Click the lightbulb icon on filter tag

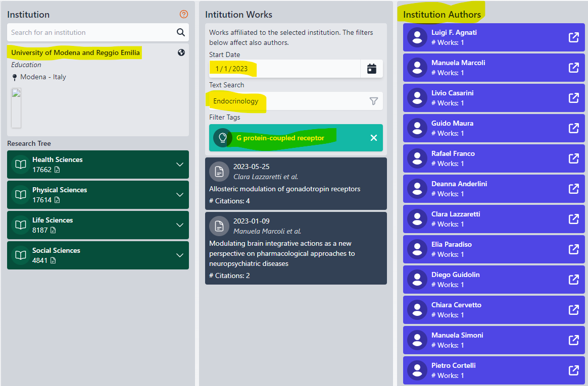point(223,138)
